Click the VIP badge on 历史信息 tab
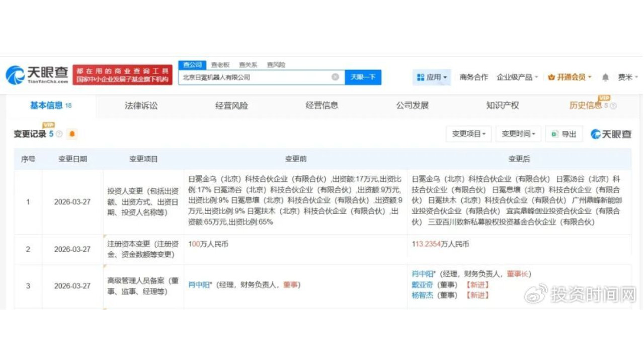The width and height of the screenshot is (644, 362). point(605,98)
